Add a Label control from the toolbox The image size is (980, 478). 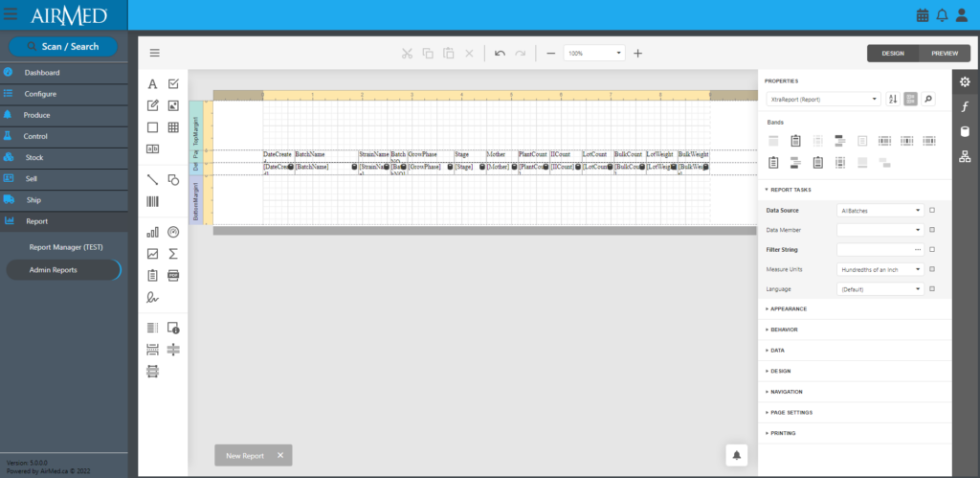point(152,84)
